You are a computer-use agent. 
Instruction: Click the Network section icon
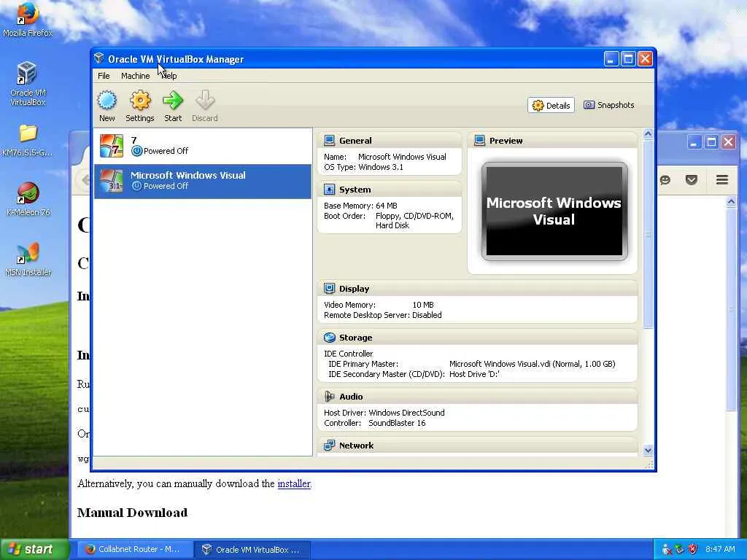(x=329, y=446)
